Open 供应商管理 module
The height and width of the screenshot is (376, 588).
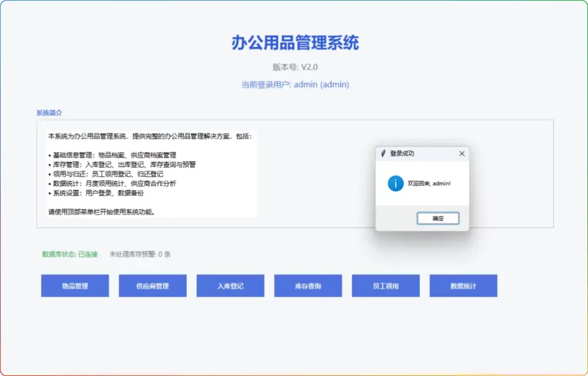coord(153,286)
